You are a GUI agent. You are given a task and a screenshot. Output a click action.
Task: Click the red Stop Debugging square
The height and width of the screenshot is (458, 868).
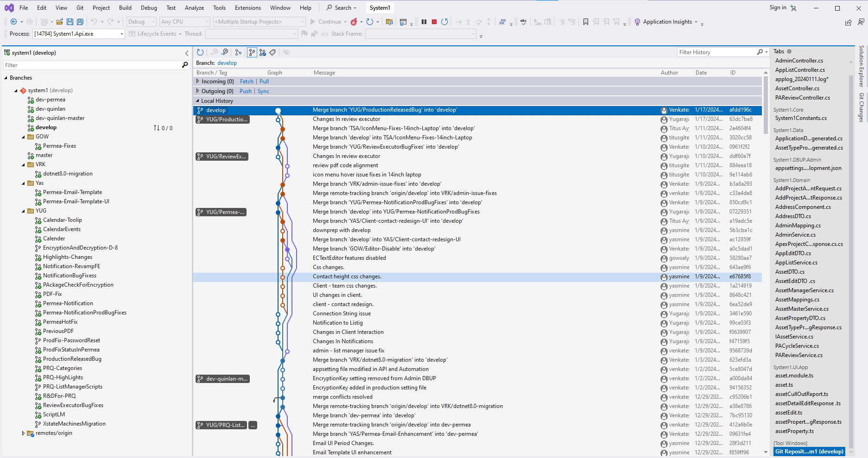434,22
